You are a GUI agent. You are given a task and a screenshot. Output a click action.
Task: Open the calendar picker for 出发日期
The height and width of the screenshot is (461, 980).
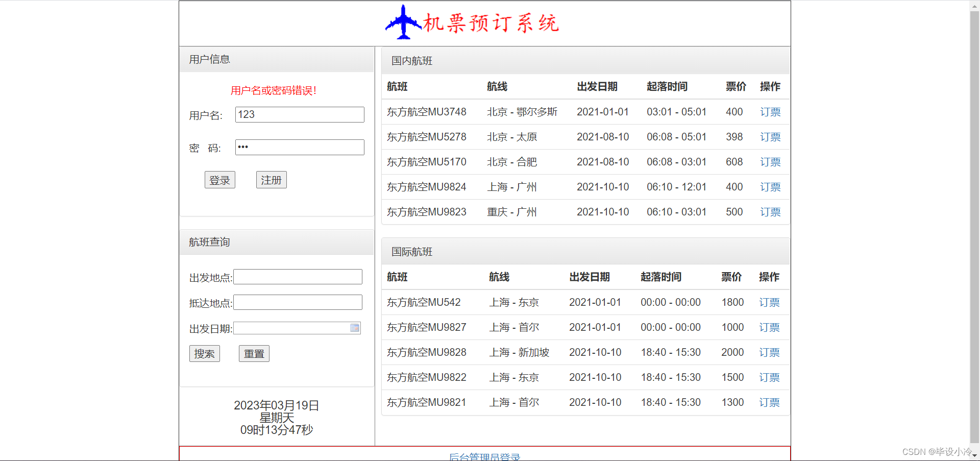(x=355, y=327)
